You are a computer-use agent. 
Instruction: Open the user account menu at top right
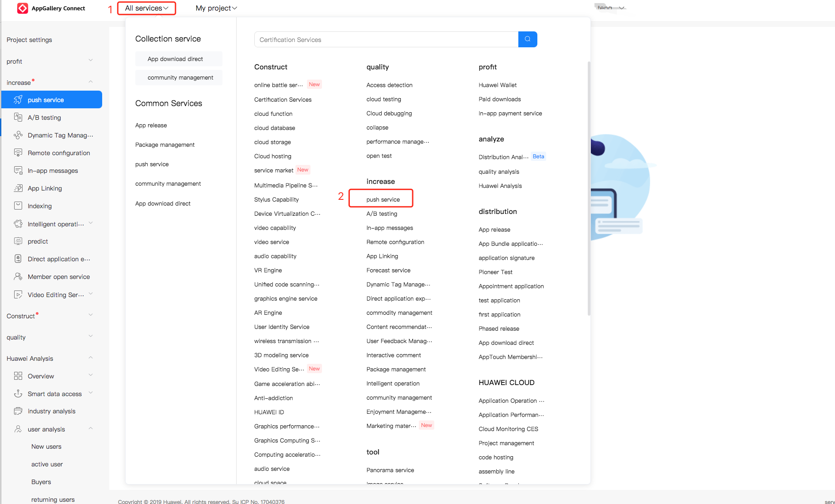tap(610, 8)
